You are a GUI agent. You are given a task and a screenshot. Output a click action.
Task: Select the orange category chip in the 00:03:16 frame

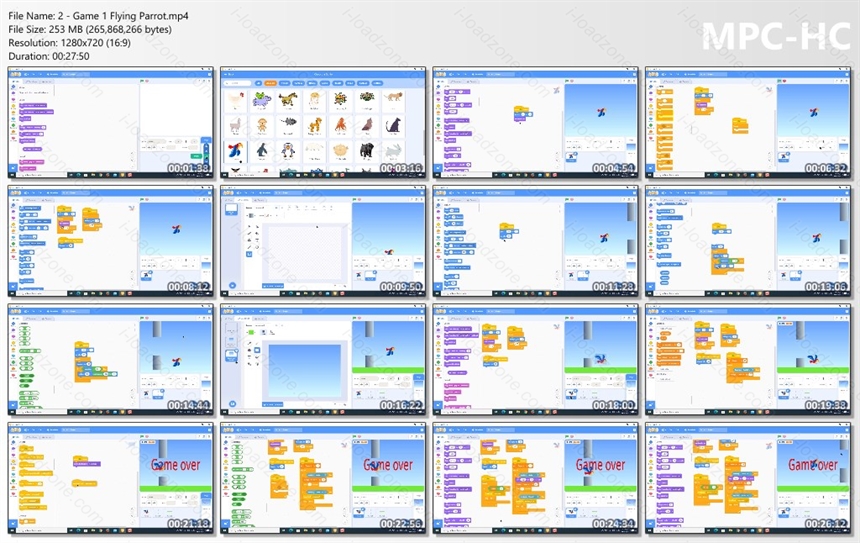pyautogui.click(x=270, y=83)
